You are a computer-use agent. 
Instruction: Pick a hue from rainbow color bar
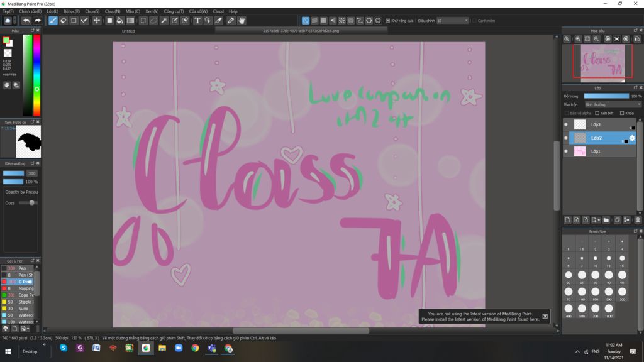tap(36, 75)
